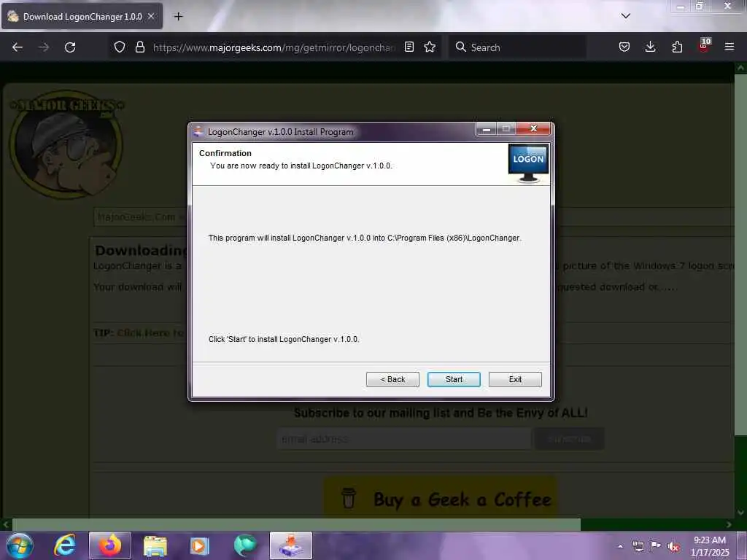This screenshot has height=560, width=747.
Task: Click horizontal scrollbar right arrow
Action: [729, 524]
